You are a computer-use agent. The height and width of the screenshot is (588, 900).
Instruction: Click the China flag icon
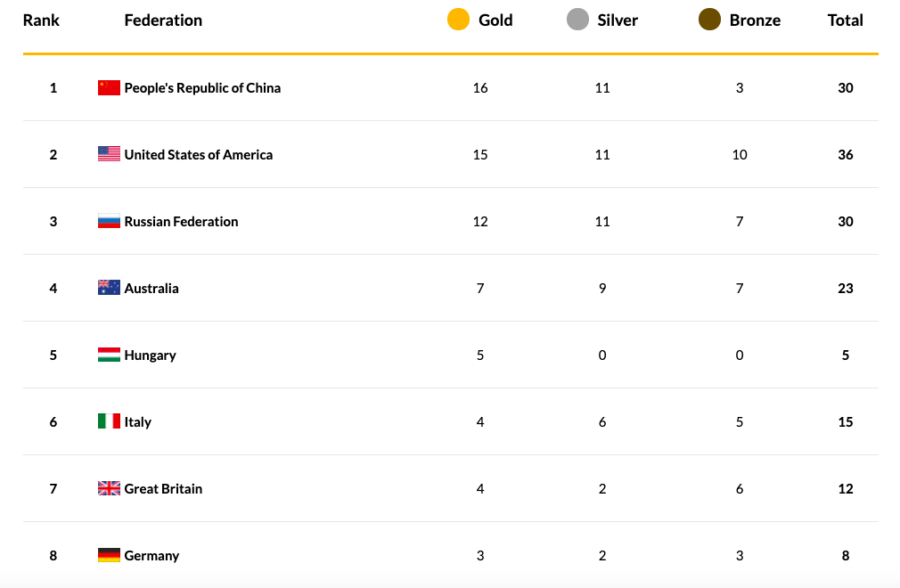click(109, 87)
